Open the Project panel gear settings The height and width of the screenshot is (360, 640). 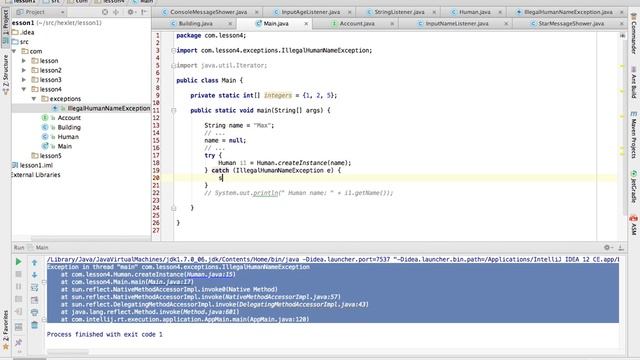131,12
